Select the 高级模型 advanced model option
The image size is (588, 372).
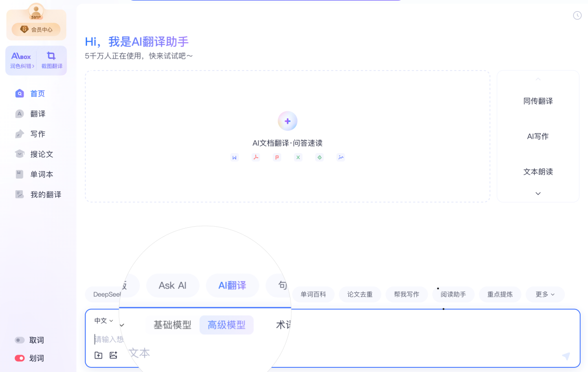[226, 325]
